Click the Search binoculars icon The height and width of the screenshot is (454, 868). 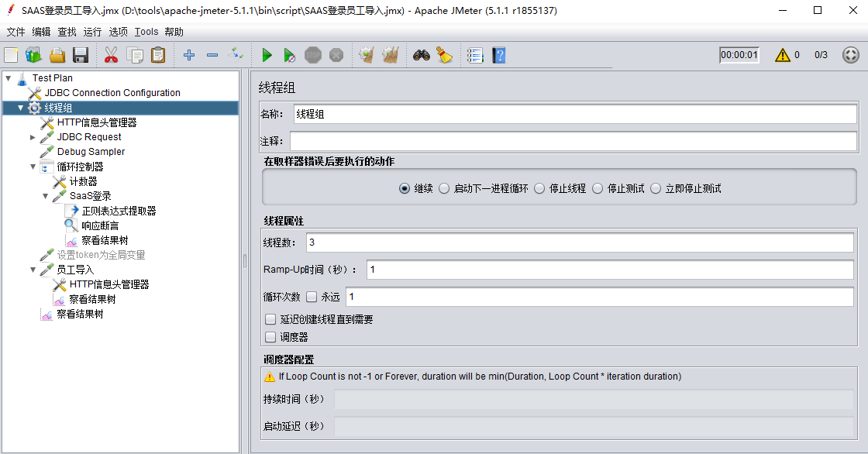[x=422, y=55]
